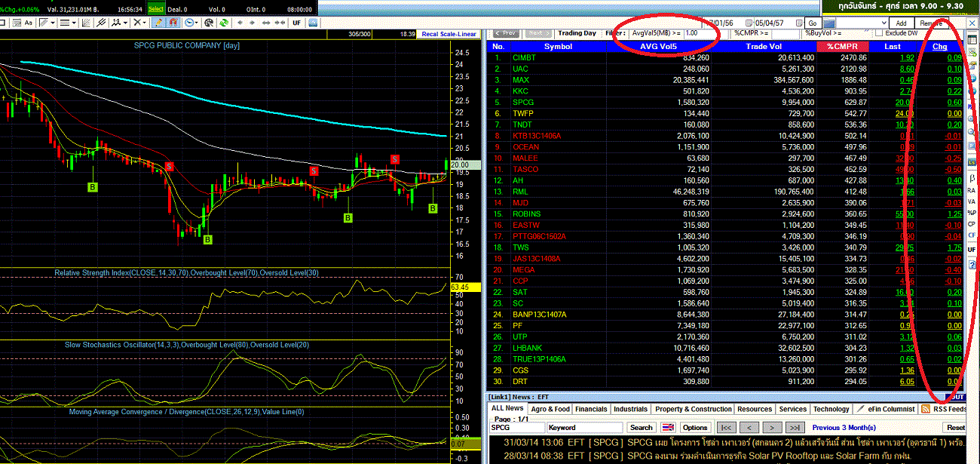Toggle the magnet snap tool
Screen dimensions: 980x464
pyautogui.click(x=174, y=23)
